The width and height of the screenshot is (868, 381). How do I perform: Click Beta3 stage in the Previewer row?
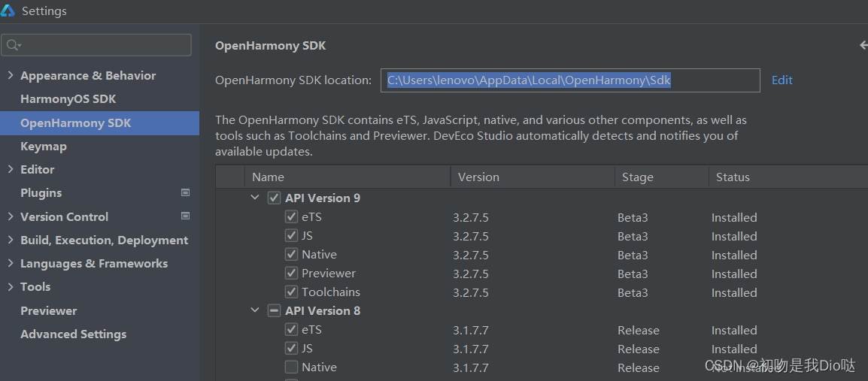pos(633,274)
